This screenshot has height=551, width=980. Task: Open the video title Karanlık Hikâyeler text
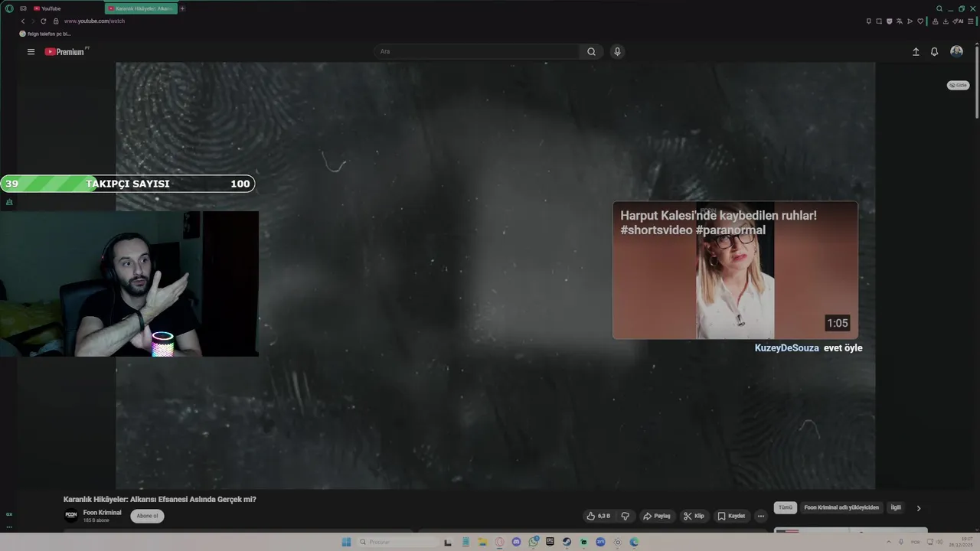click(160, 499)
